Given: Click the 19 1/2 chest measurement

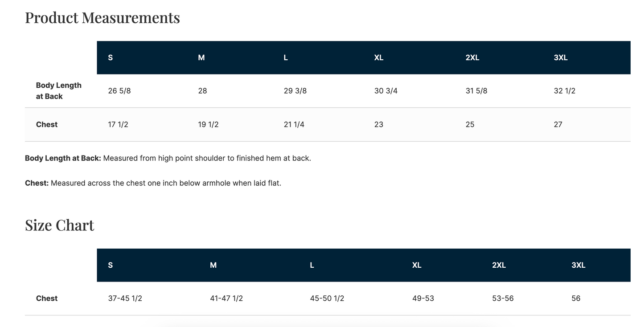Looking at the screenshot, I should point(208,125).
